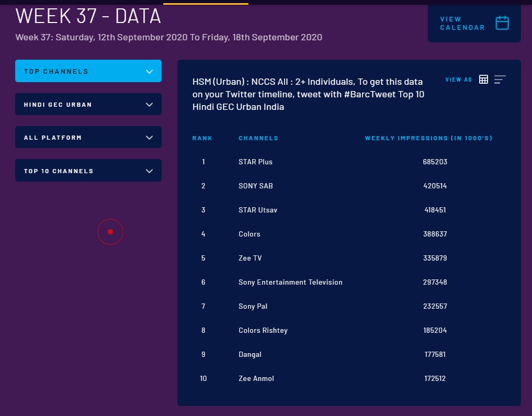The width and height of the screenshot is (532, 416).
Task: Switch to bar chart view icon
Action: (x=500, y=80)
